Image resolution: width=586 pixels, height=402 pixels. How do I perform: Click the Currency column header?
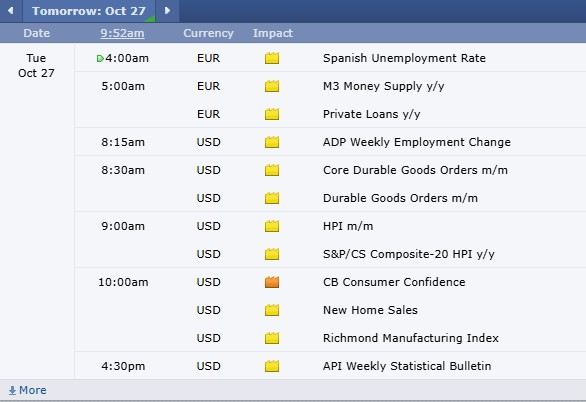[208, 33]
